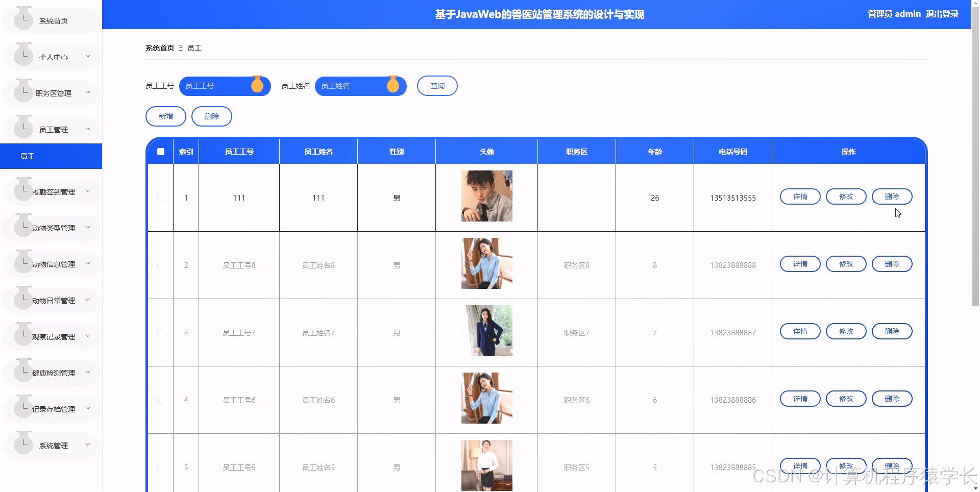Check the checkbox for row 1 employee 111
The width and height of the screenshot is (980, 492).
(161, 198)
